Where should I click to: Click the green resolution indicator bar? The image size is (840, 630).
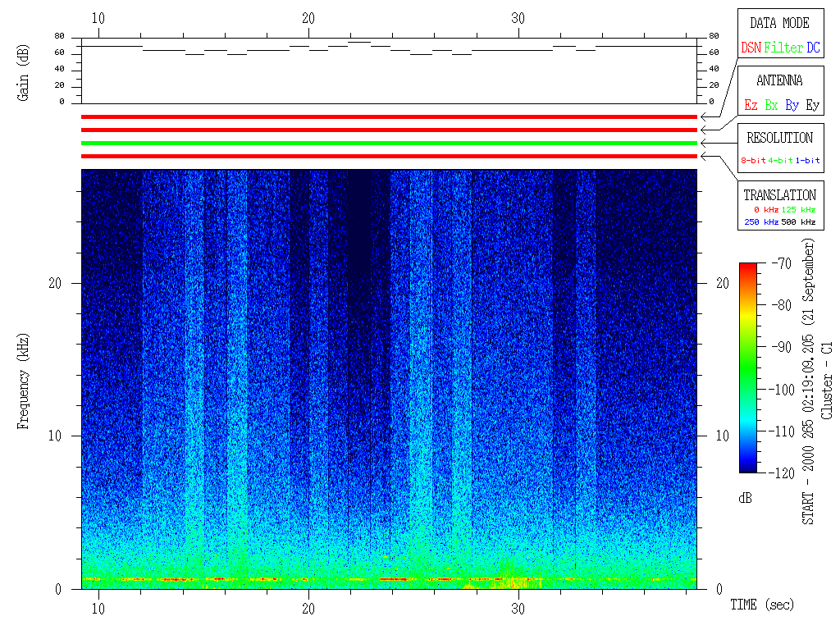tap(389, 143)
